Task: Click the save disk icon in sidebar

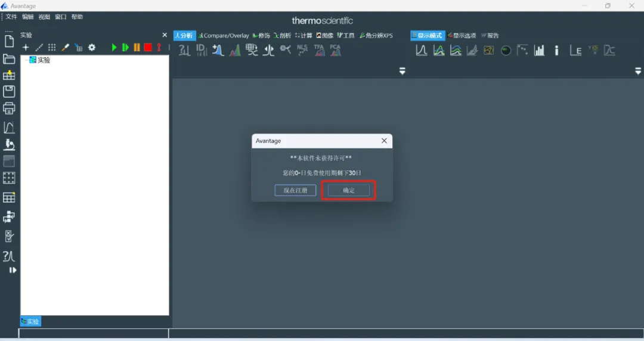Action: click(x=9, y=91)
